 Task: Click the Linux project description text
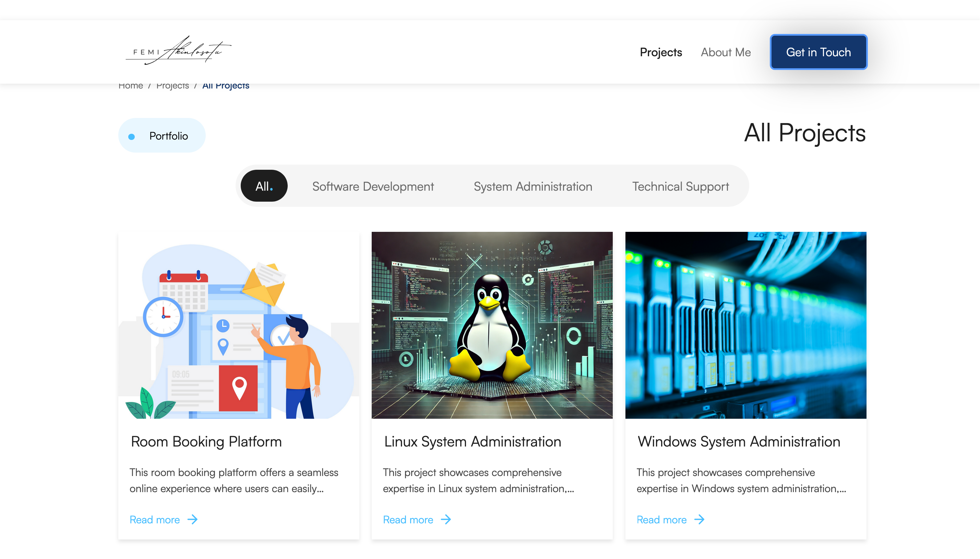click(478, 480)
